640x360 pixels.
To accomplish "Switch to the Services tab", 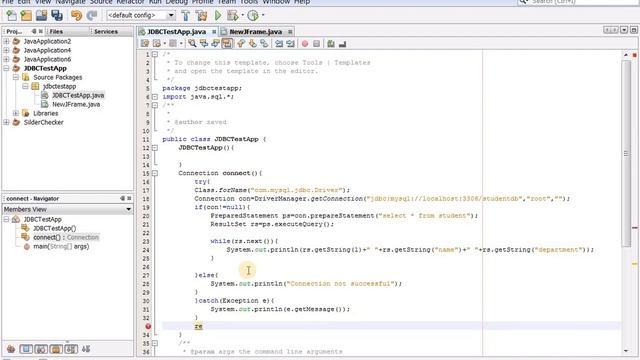I will [106, 31].
